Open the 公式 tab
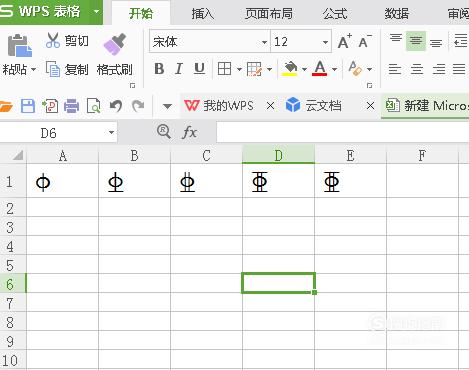This screenshot has height=370, width=469. pyautogui.click(x=335, y=13)
